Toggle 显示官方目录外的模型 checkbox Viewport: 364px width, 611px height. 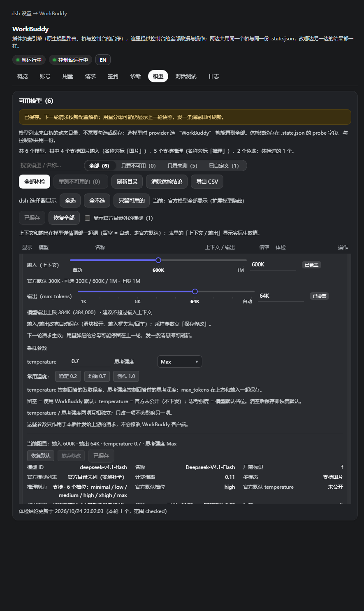pos(87,218)
